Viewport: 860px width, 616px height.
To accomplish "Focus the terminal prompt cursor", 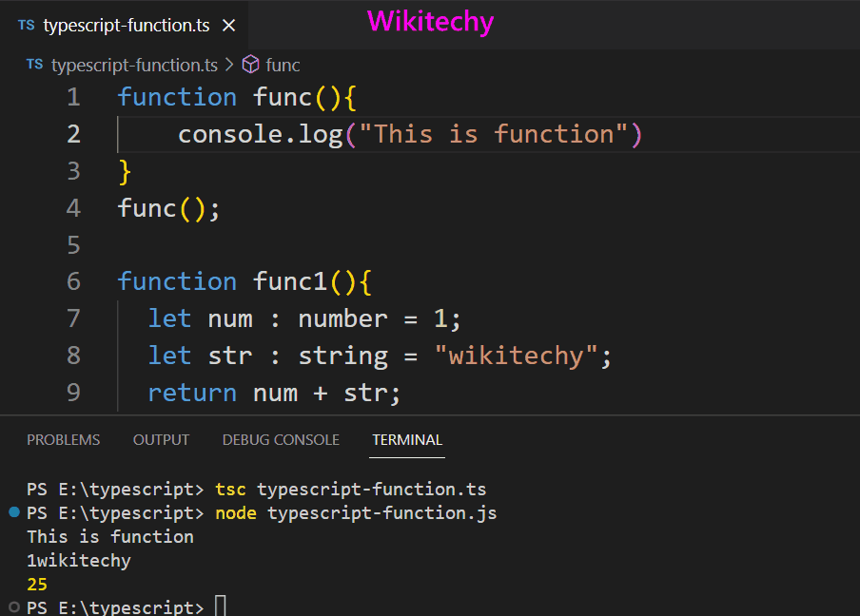I will pos(221,607).
